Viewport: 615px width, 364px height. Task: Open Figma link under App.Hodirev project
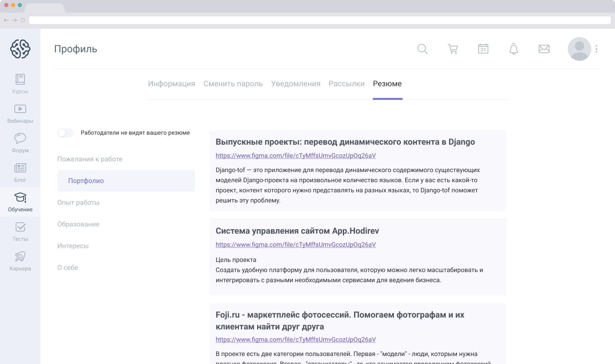click(295, 245)
